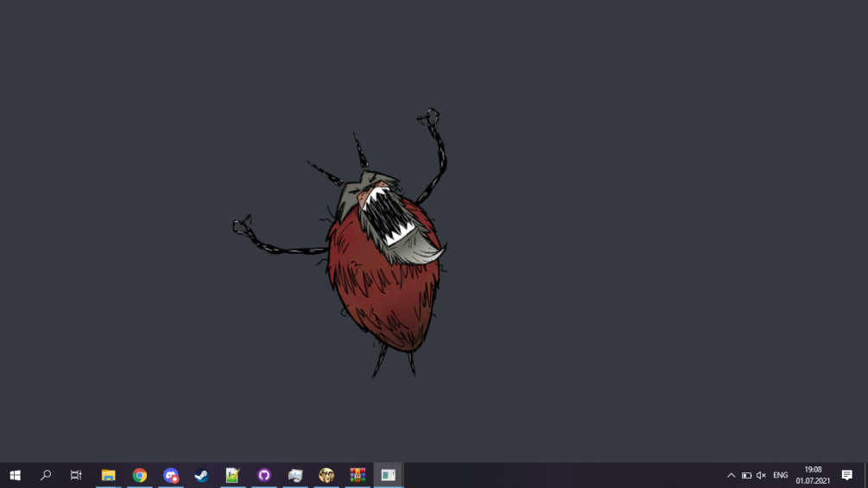Viewport: 868px width, 488px height.
Task: Open Task View from the taskbar
Action: click(76, 475)
